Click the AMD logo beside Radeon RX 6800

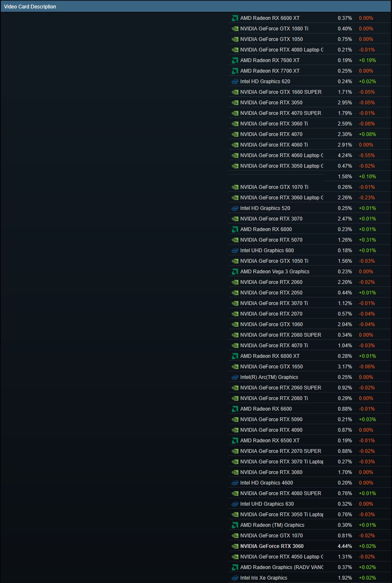(x=235, y=229)
